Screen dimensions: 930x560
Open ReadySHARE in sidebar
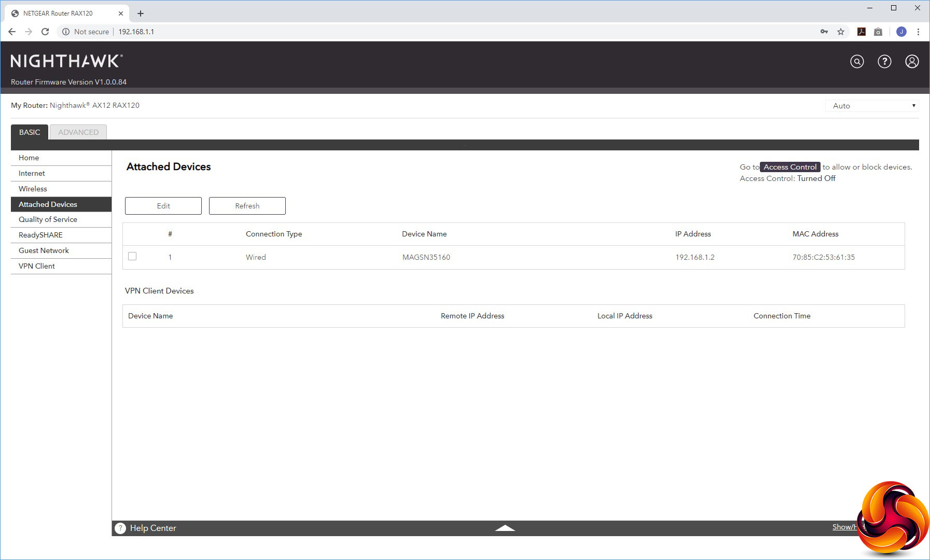(61, 235)
